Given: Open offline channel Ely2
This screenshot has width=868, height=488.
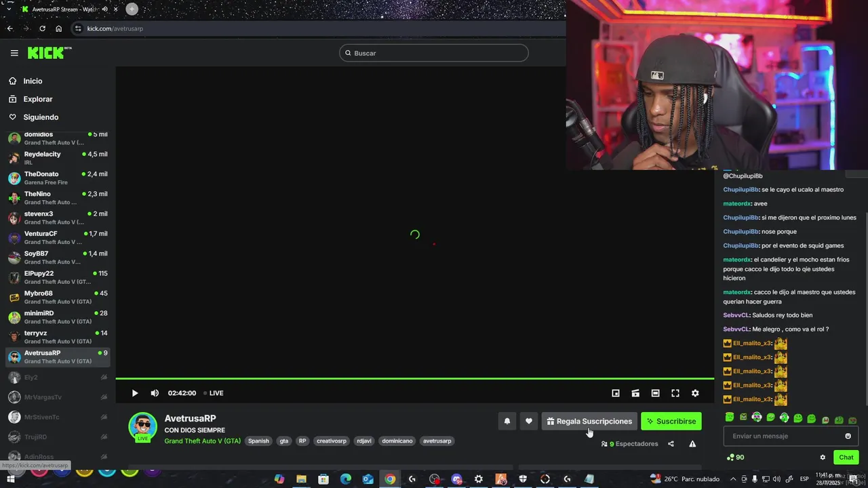Looking at the screenshot, I should coord(57,377).
